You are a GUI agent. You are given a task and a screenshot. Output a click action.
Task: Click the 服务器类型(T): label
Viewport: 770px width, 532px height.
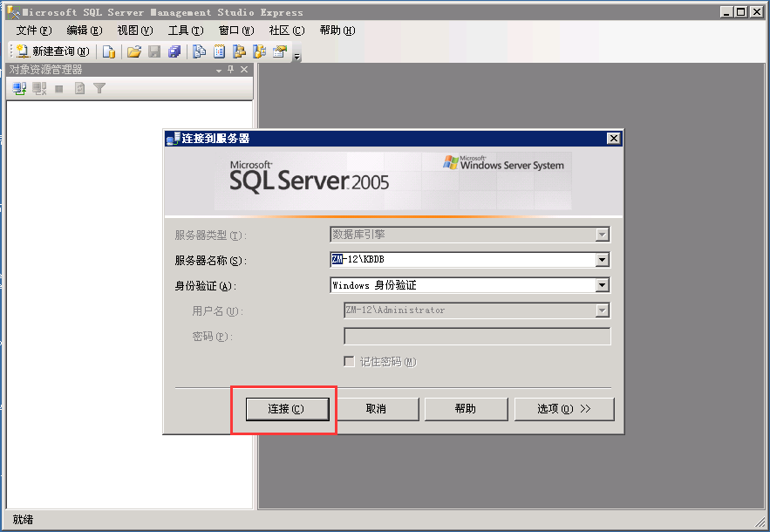click(211, 235)
